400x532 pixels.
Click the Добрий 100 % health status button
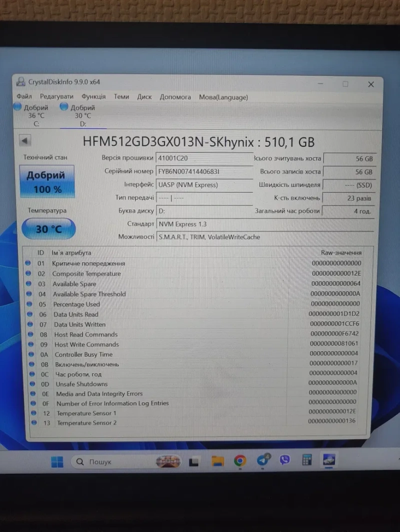coord(47,182)
